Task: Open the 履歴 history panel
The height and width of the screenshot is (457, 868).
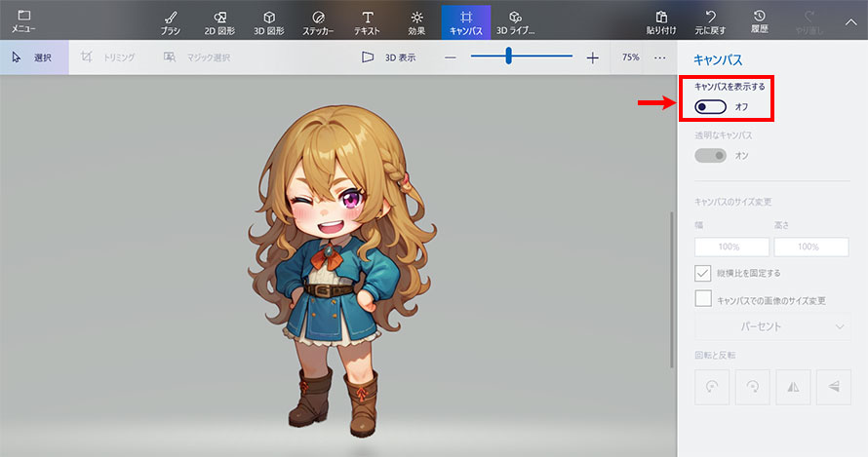Action: point(760,22)
